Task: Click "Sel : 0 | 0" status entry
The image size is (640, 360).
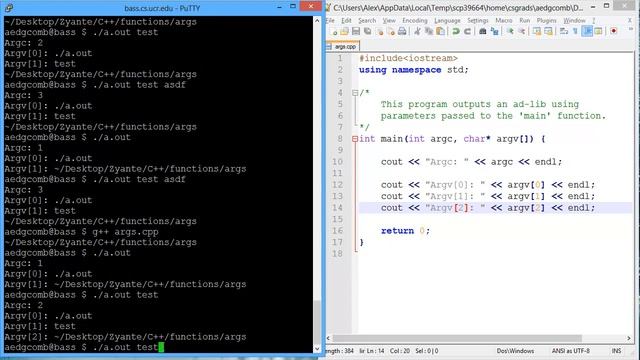Action: pyautogui.click(x=427, y=351)
